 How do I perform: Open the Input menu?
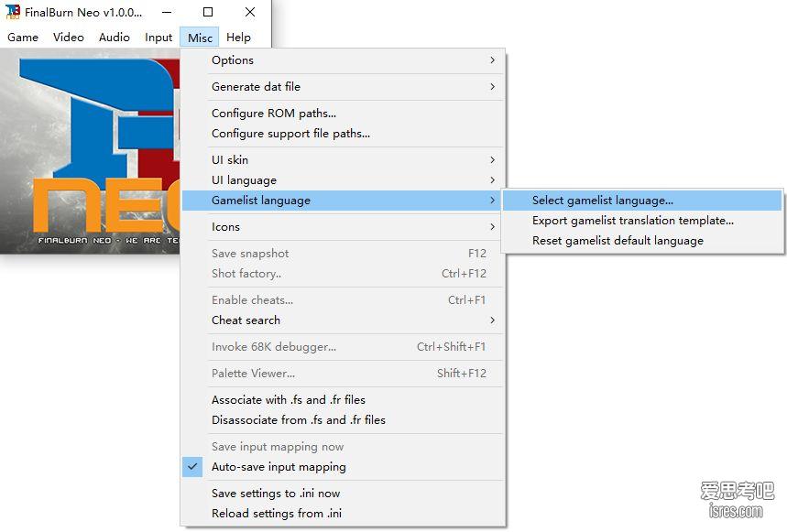(x=158, y=38)
